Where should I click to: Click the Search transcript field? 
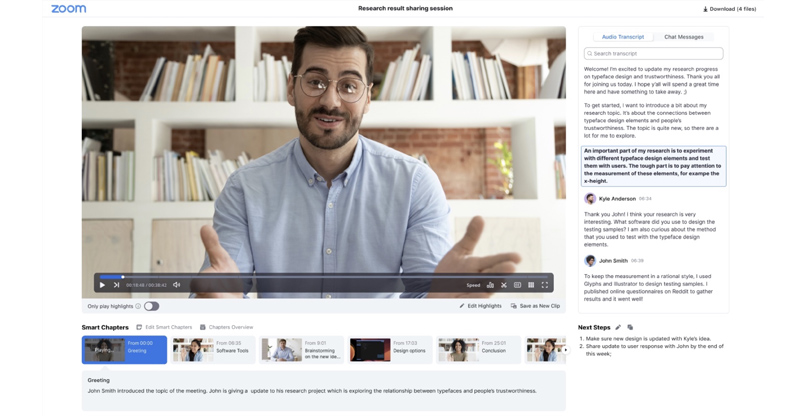tap(654, 54)
